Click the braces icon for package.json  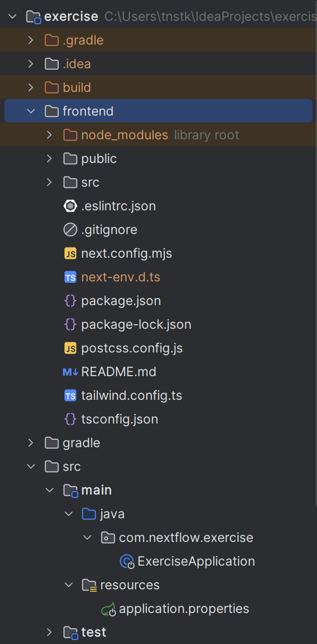click(x=70, y=301)
